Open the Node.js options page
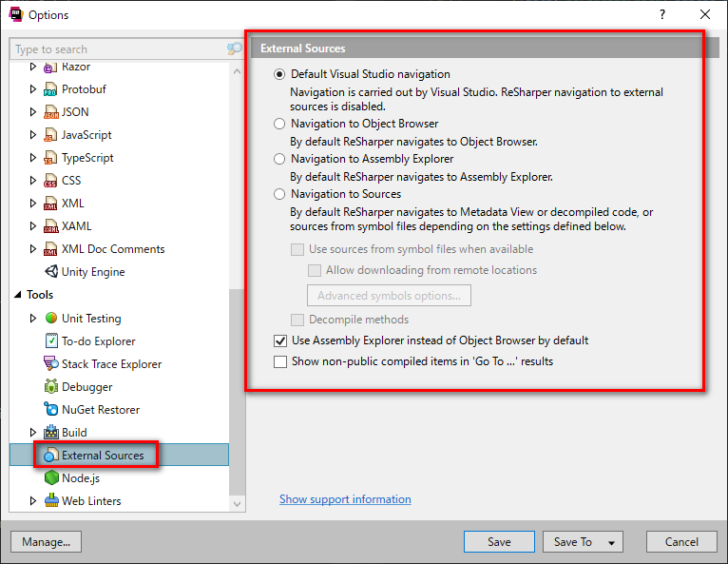 pyautogui.click(x=81, y=478)
